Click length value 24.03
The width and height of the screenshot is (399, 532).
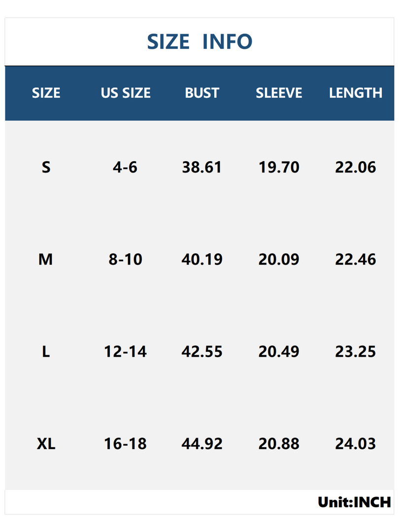click(x=356, y=444)
